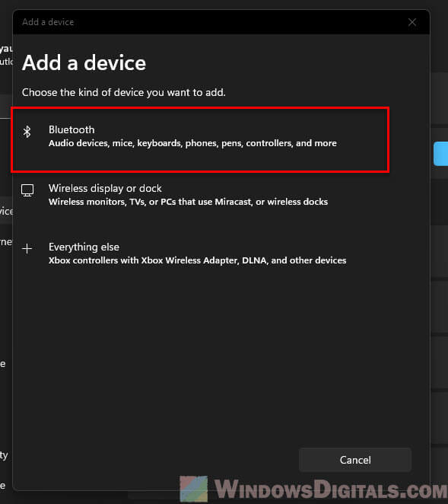
Task: Click the plus icon beside Everything else
Action: [x=27, y=248]
